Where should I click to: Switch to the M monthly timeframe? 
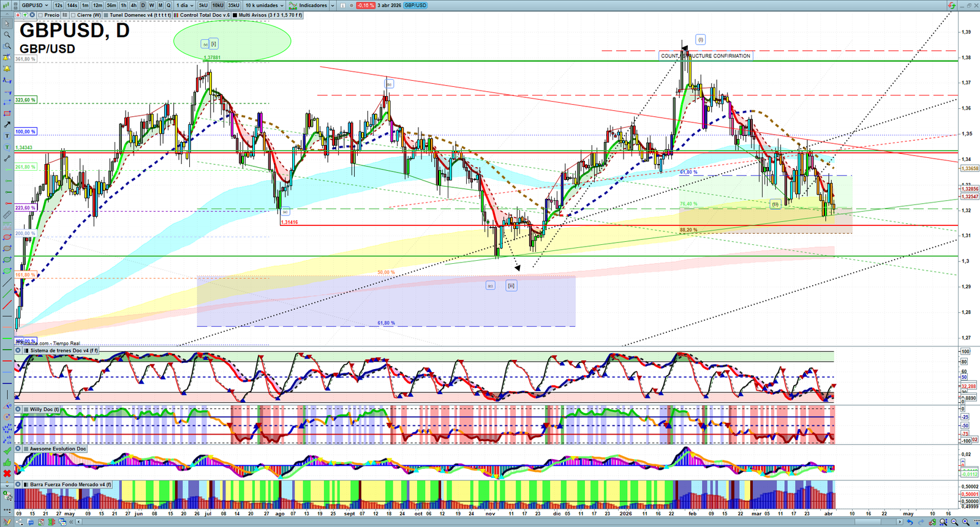pos(160,5)
